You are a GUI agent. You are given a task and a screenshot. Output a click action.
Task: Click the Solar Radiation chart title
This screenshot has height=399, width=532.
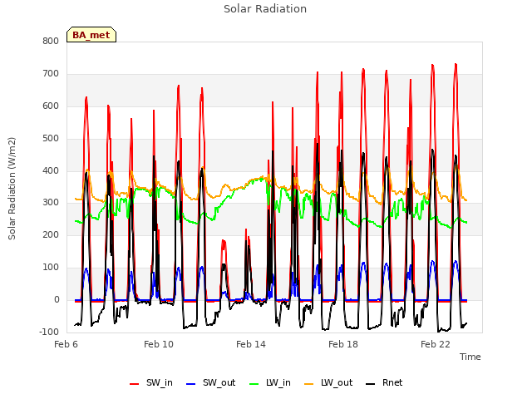[x=265, y=9]
